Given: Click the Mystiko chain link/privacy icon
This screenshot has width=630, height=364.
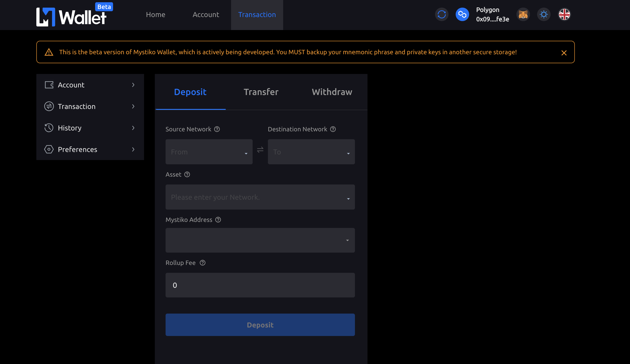Looking at the screenshot, I should pyautogui.click(x=462, y=14).
